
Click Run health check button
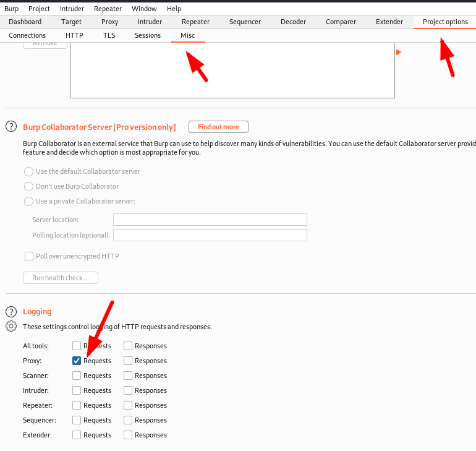tap(61, 278)
